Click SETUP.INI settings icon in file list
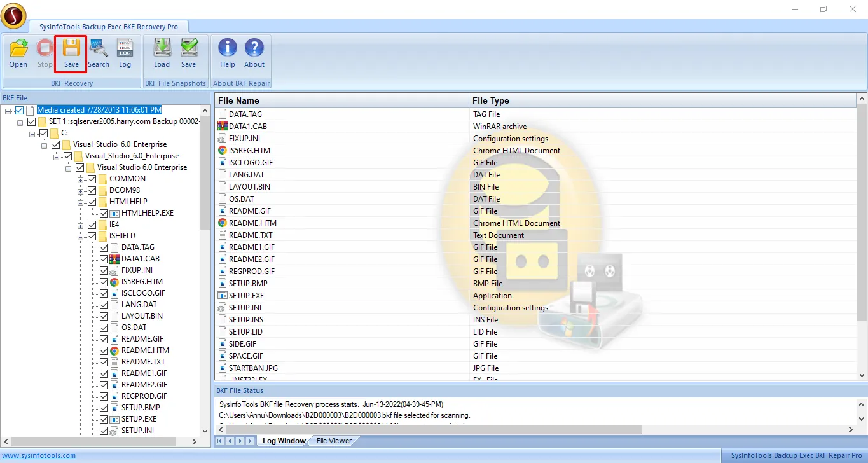Screen dimensions: 868x463 point(223,308)
